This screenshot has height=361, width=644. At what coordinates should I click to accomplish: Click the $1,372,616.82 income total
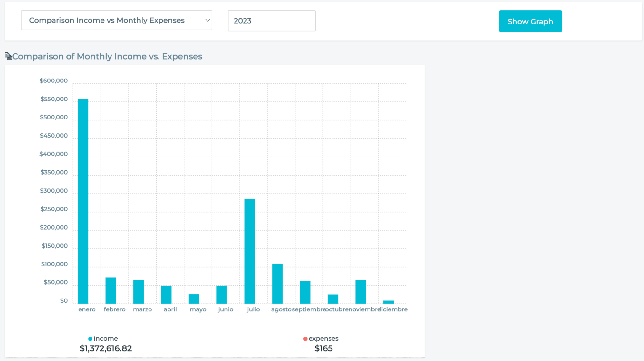106,348
